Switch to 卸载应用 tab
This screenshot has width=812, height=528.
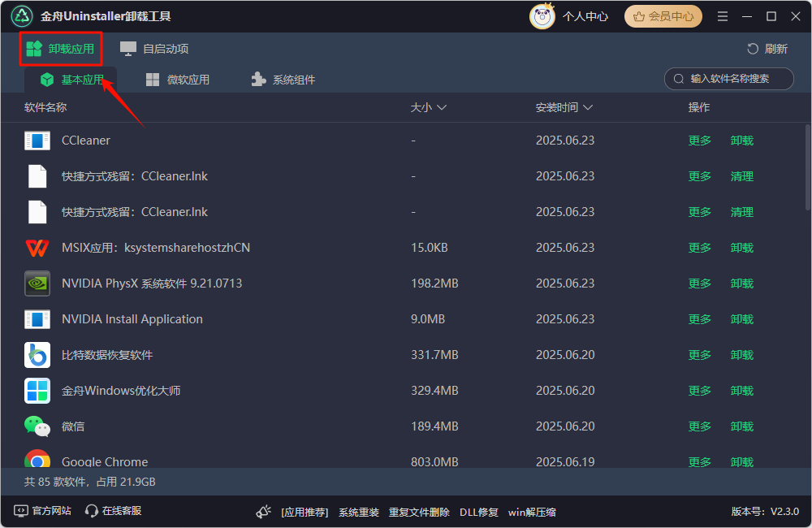(x=61, y=49)
